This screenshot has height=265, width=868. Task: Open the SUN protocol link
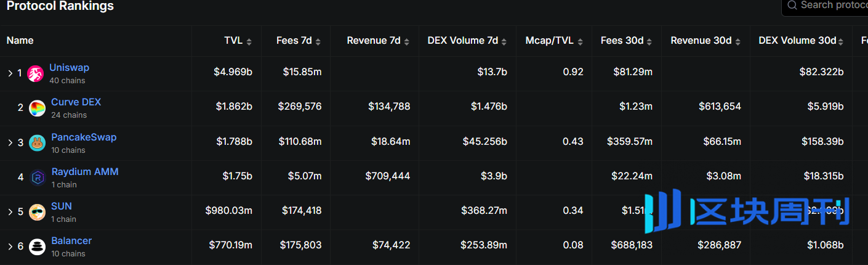(x=62, y=206)
